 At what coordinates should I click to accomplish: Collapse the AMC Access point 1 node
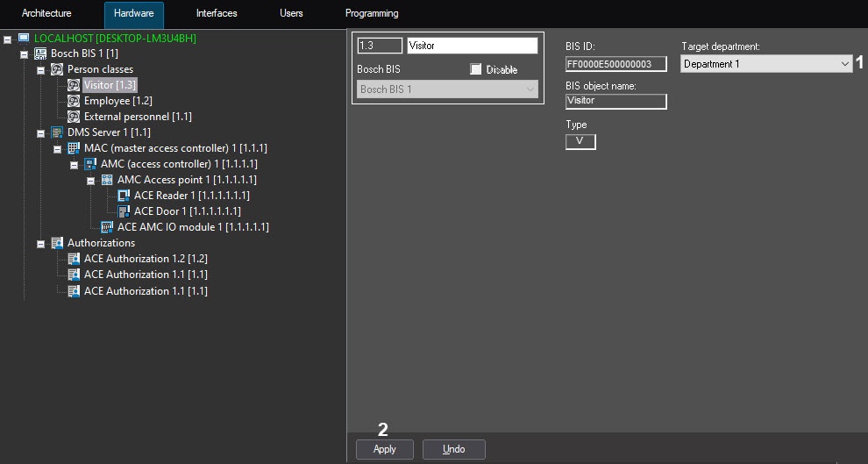coord(90,181)
